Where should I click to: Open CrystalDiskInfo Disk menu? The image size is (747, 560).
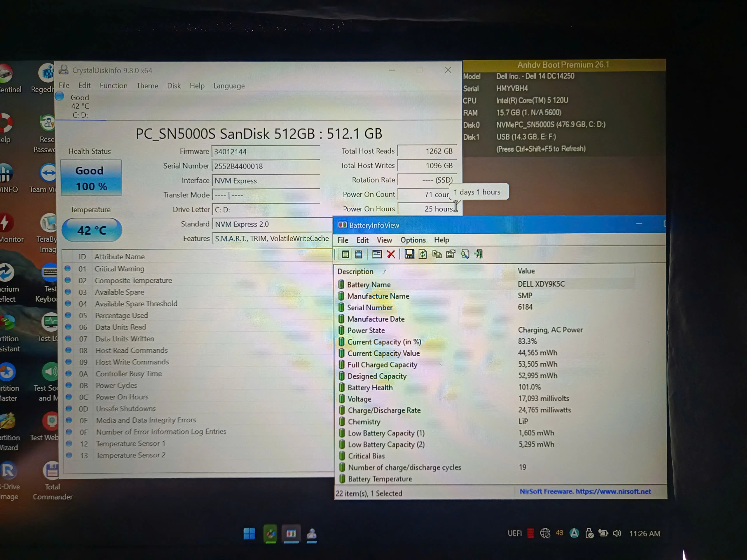[174, 86]
